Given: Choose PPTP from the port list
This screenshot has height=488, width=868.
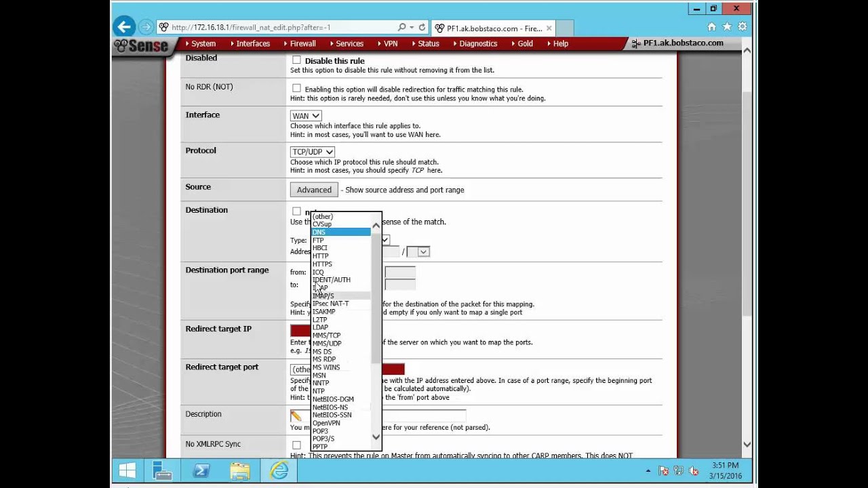Looking at the screenshot, I should [x=341, y=447].
